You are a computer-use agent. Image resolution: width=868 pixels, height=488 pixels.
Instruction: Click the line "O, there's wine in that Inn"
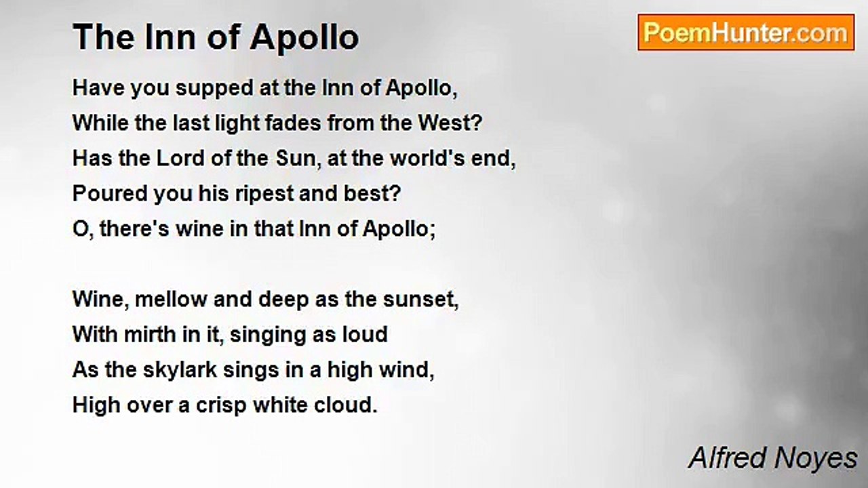(254, 229)
